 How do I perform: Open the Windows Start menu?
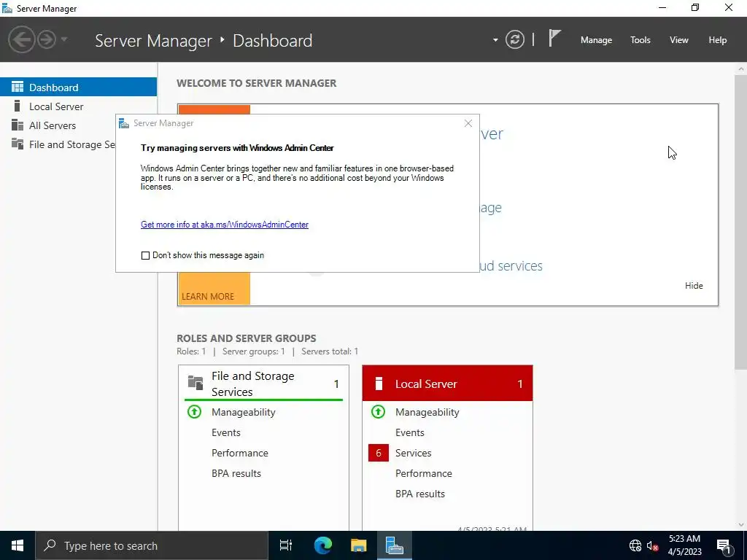tap(18, 545)
